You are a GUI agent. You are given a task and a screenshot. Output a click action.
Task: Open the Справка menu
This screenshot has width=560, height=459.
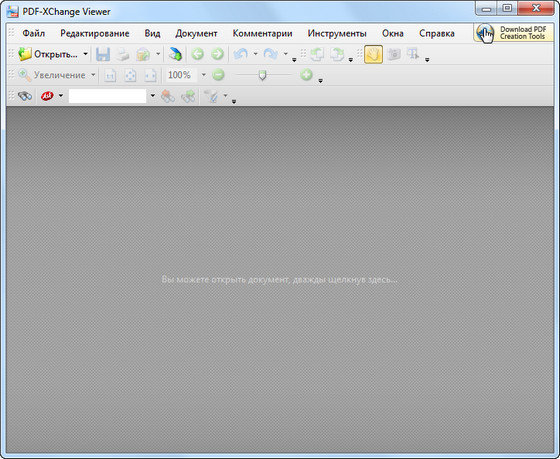pyautogui.click(x=437, y=34)
